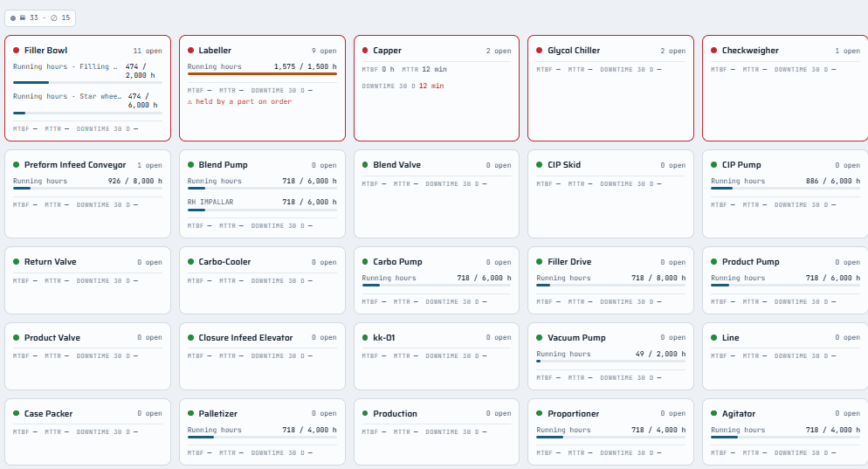
Task: Click the Vacuum Pump running hours bar
Action: pos(611,361)
